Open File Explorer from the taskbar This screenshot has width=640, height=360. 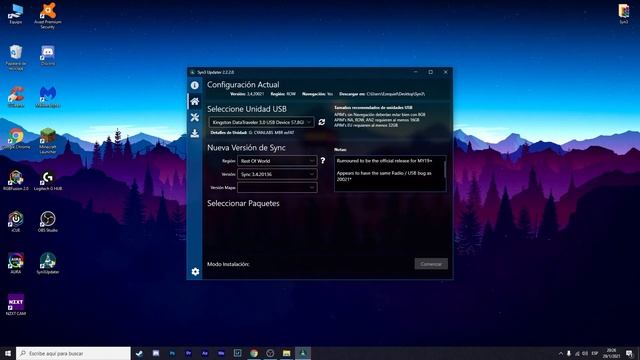click(x=287, y=353)
